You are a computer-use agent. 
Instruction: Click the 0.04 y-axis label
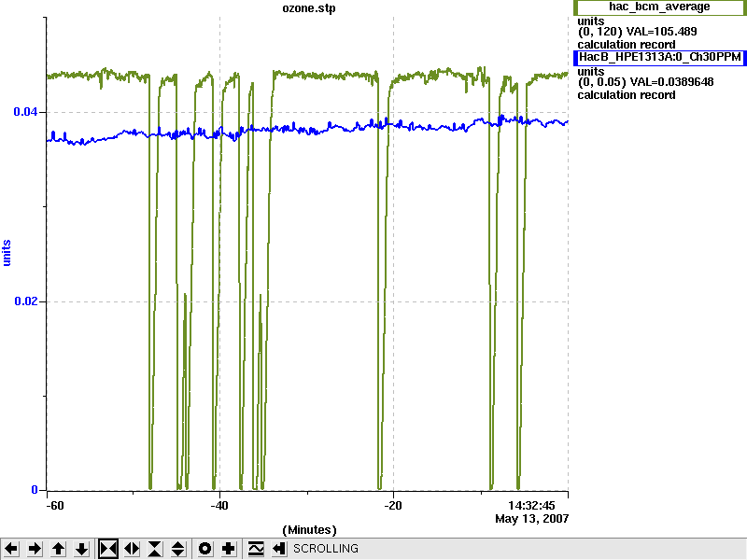pos(25,112)
